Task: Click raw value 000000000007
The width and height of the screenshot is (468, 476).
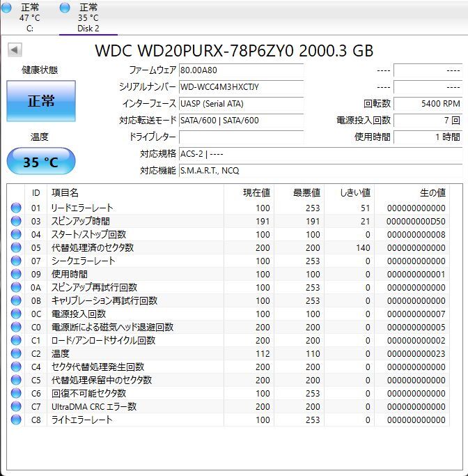Action: click(x=416, y=314)
